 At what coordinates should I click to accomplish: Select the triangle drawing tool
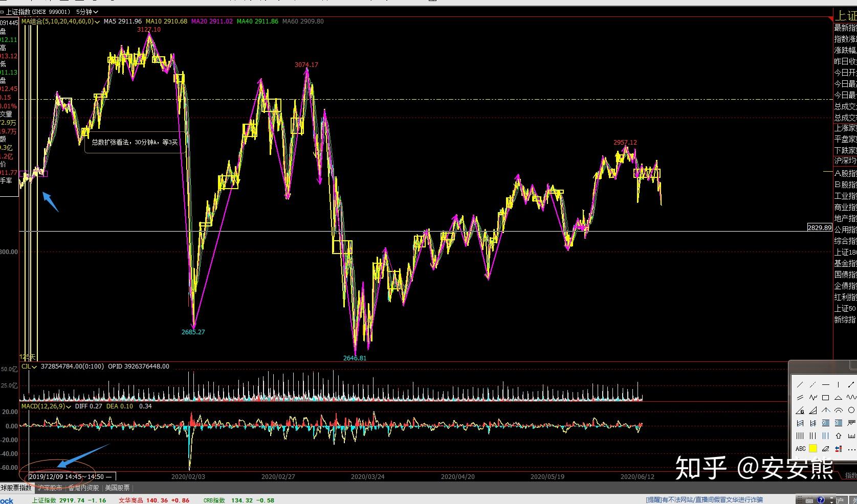tap(839, 397)
